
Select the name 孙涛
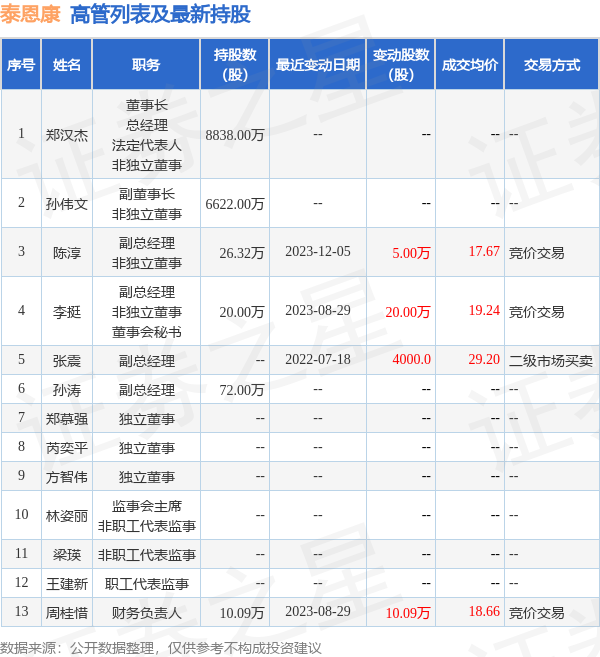click(67, 390)
